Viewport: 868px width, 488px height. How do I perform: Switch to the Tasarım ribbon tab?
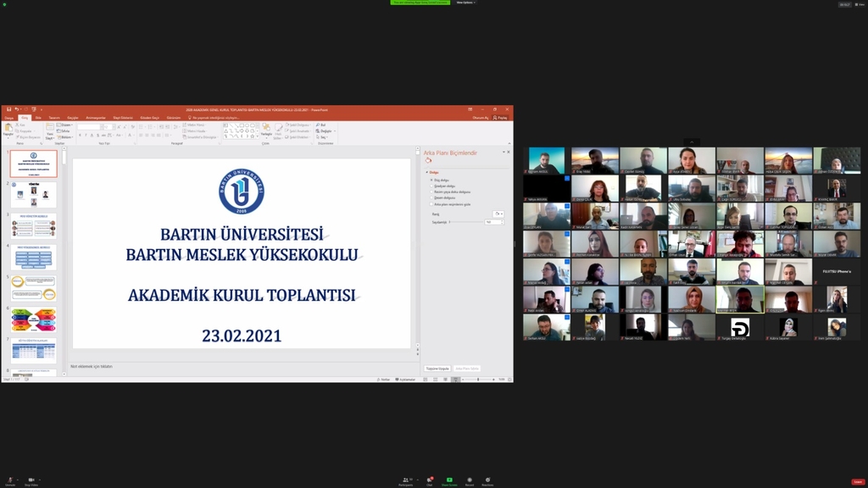[54, 118]
